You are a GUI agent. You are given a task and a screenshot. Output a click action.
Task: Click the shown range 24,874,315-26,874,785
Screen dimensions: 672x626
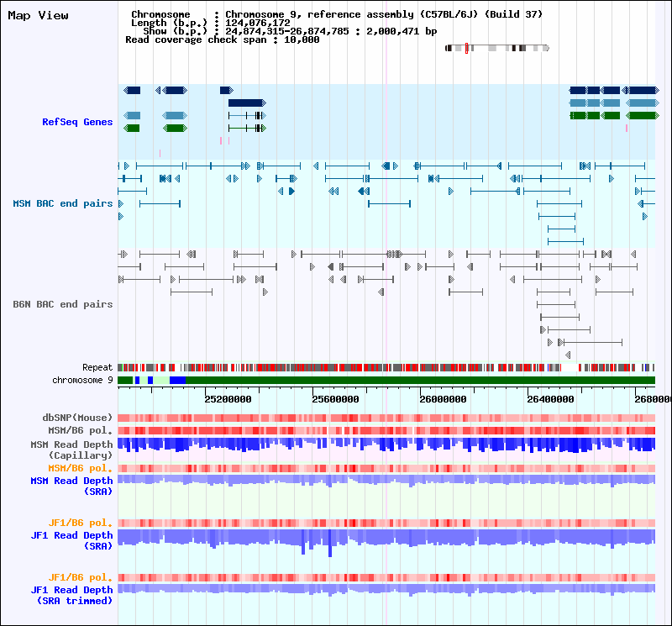pos(287,31)
